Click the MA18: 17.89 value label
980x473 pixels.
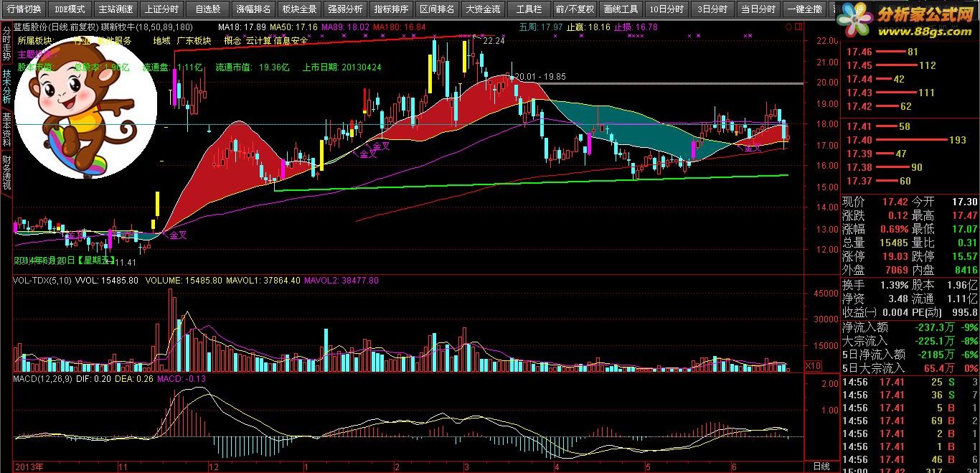tap(242, 27)
